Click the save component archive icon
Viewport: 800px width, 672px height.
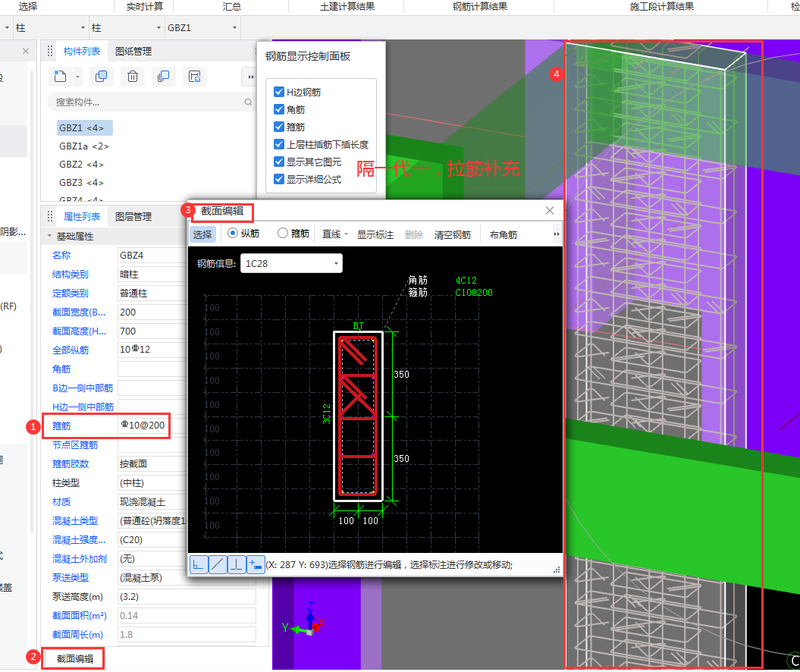(194, 77)
